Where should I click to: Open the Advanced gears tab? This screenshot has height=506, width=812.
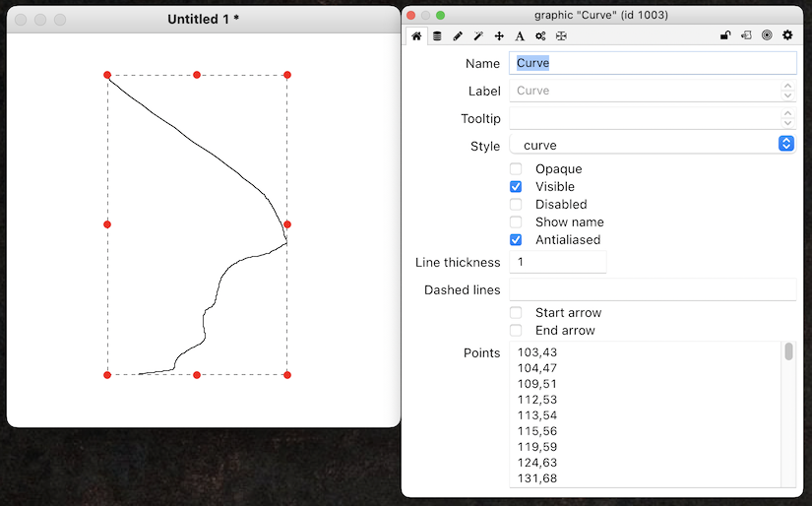click(x=540, y=35)
